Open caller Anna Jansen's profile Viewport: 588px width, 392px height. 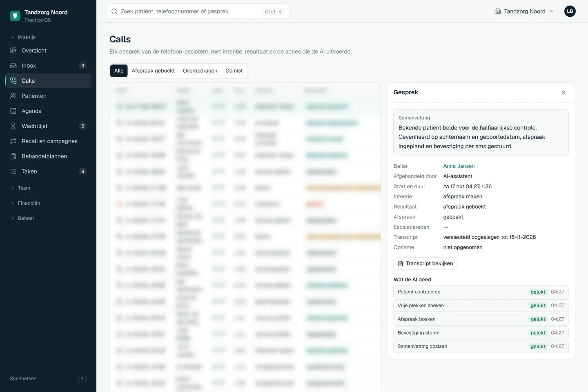click(x=459, y=166)
